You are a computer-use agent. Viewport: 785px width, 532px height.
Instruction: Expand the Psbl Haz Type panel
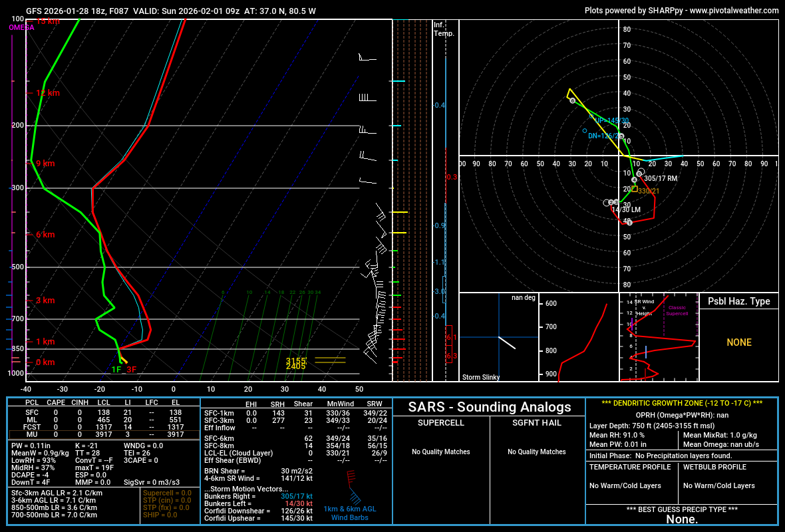(738, 301)
